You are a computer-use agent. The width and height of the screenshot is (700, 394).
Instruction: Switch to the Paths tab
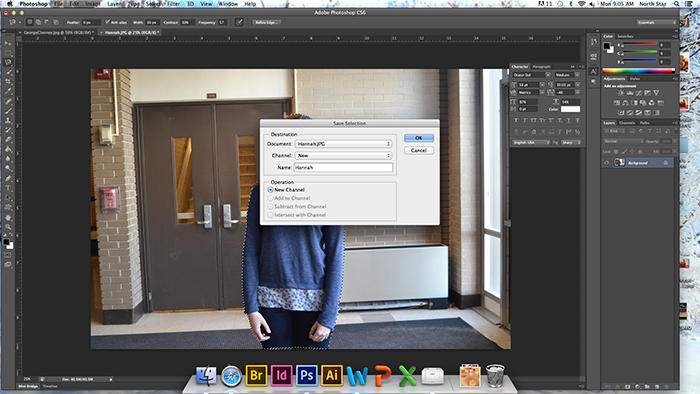coord(645,123)
